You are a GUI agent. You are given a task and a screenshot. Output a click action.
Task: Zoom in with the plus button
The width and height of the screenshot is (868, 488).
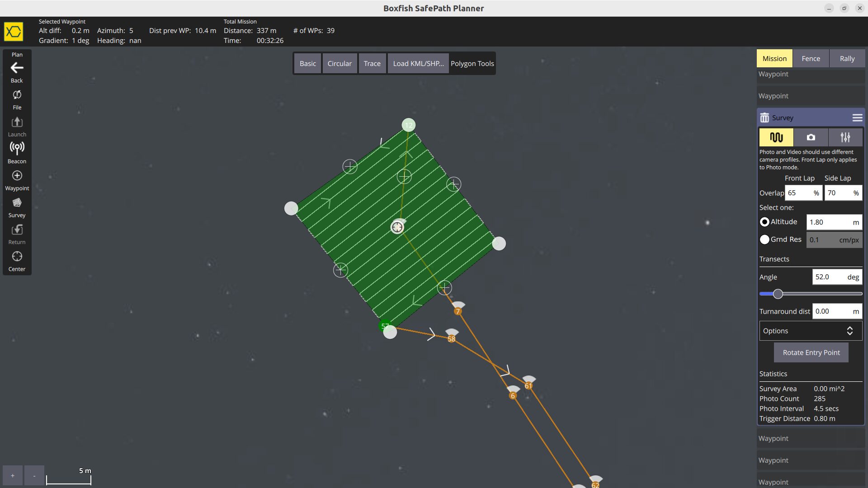tap(13, 475)
